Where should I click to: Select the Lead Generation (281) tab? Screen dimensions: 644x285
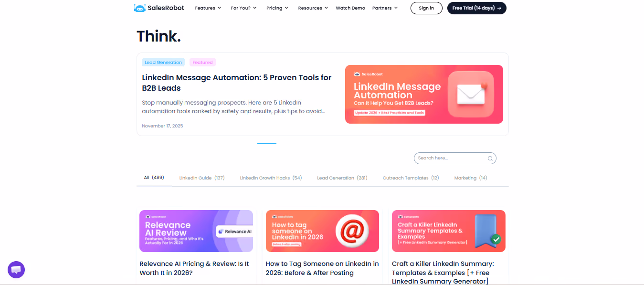click(x=342, y=178)
